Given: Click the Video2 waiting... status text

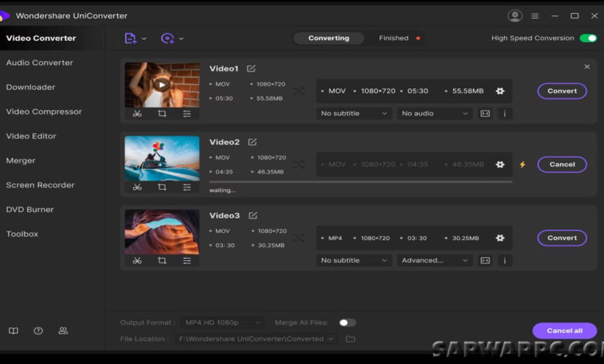Looking at the screenshot, I should pos(222,191).
